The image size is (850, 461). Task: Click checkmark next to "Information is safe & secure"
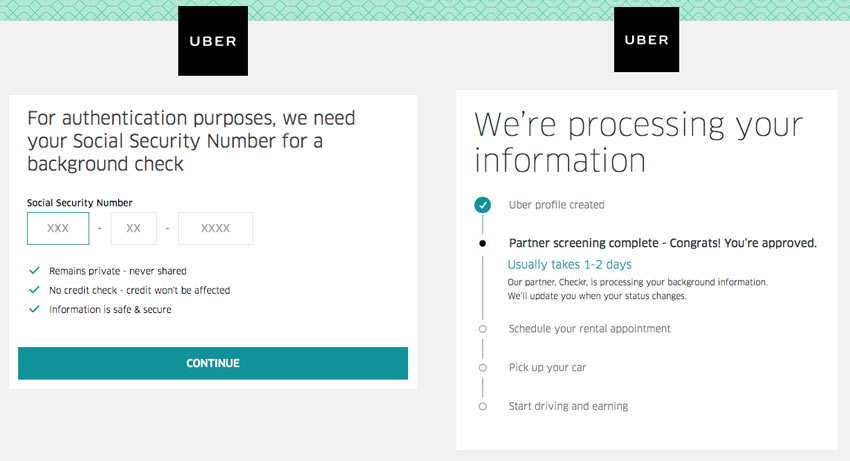click(x=35, y=309)
